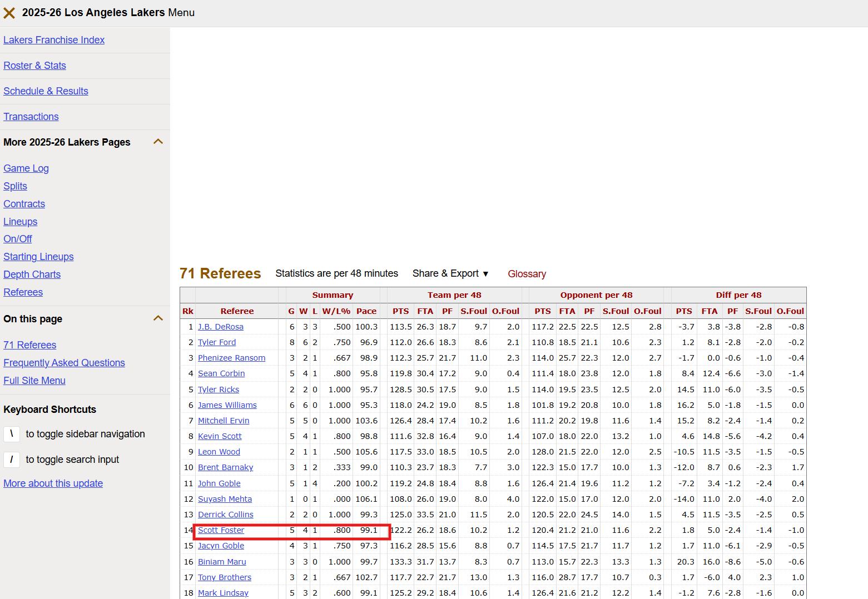
Task: Click the slash search input shortcut key
Action: pos(12,460)
